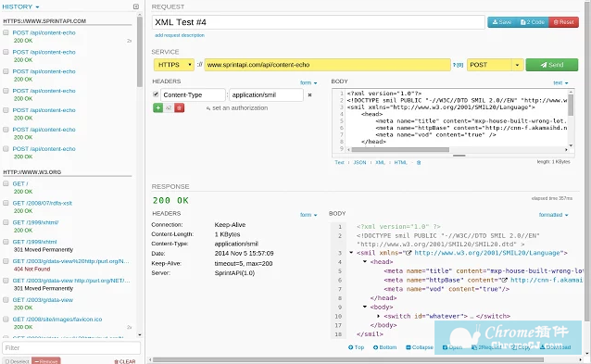
Task: Click the trash icon beside the HTML body format link
Action: 419,162
